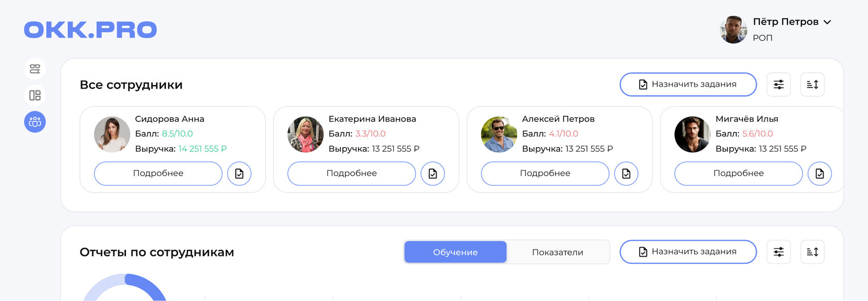Click the OKK.PRO logo
The image size is (868, 301).
click(x=90, y=30)
